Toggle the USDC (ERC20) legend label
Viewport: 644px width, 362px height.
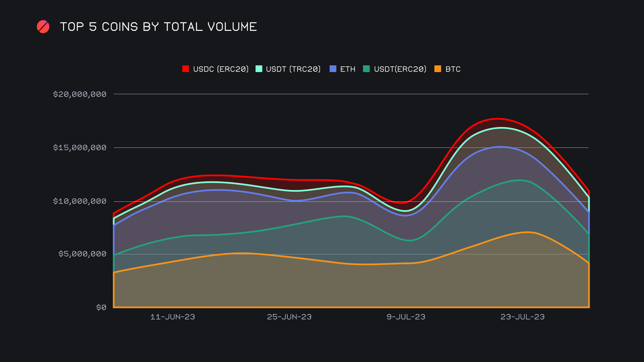[221, 69]
